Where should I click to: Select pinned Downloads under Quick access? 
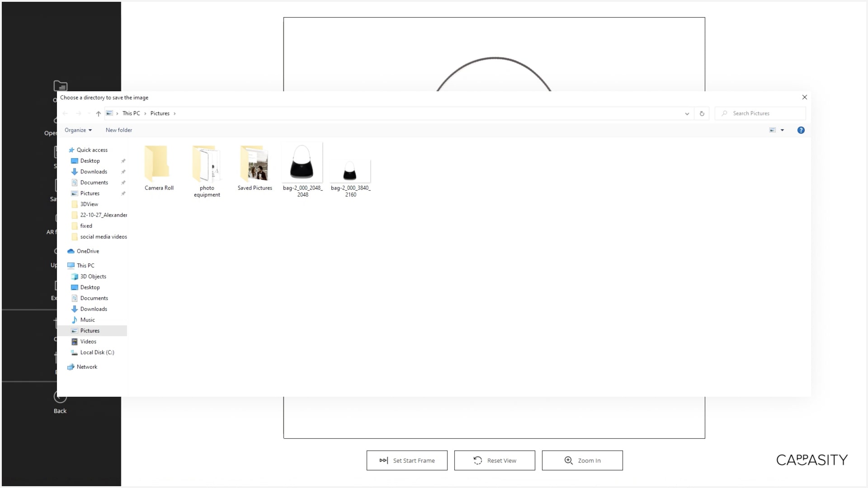[x=94, y=172]
